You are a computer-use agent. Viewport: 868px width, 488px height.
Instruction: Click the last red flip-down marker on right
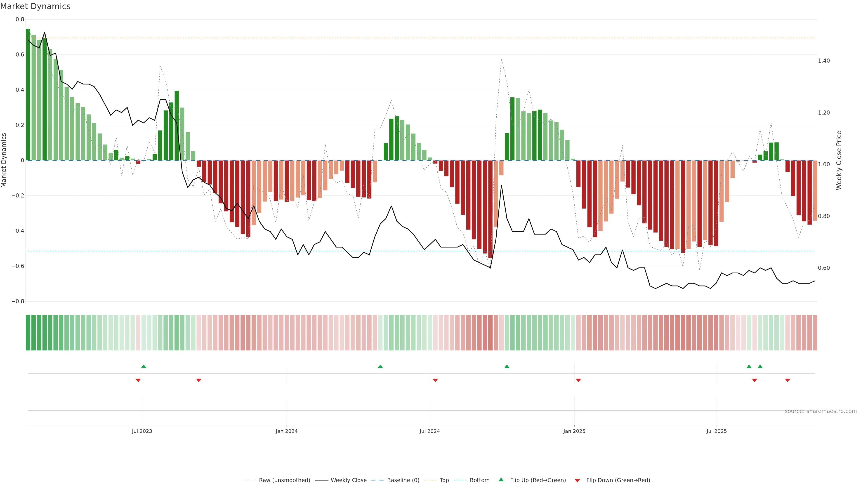point(787,380)
